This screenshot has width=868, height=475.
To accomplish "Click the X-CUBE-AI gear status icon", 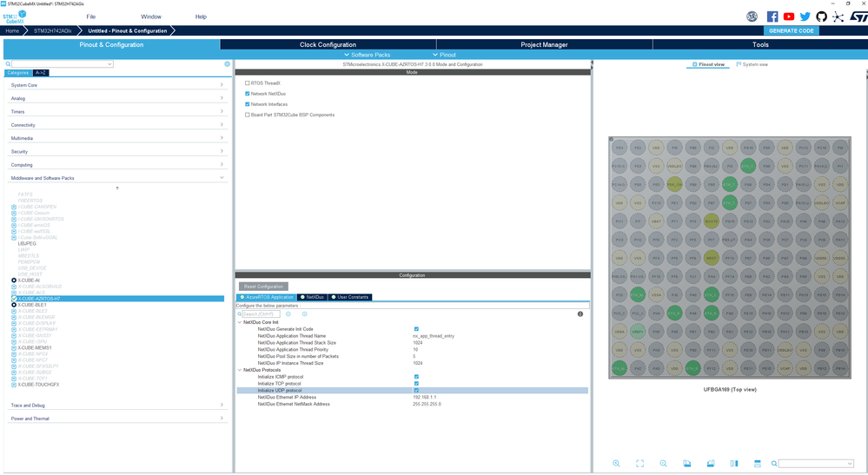I will [14, 280].
